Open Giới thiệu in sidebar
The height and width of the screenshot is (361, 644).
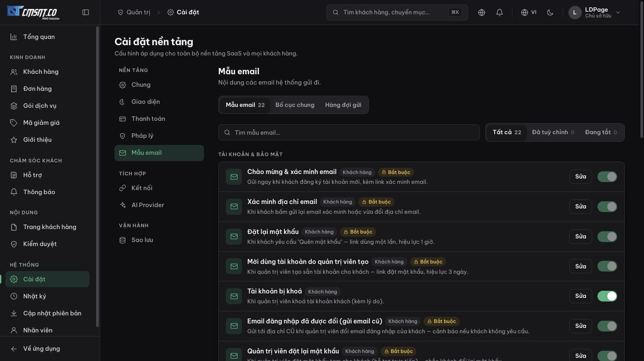(47, 140)
